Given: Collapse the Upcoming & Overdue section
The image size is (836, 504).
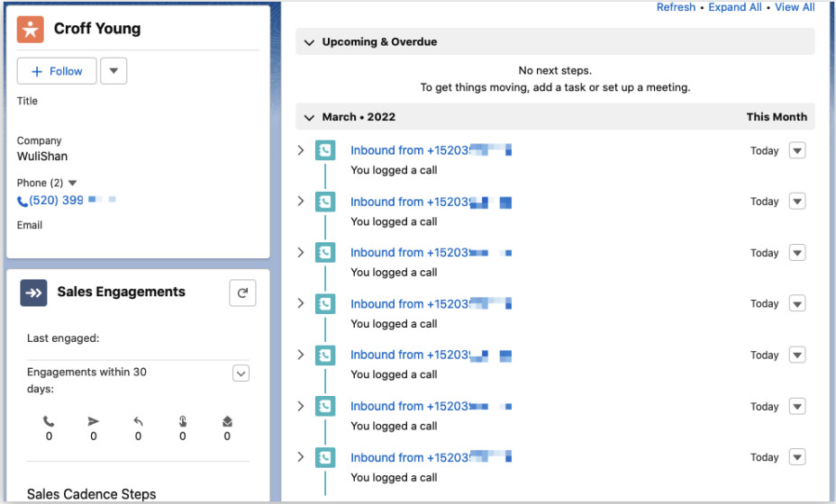Looking at the screenshot, I should [309, 42].
